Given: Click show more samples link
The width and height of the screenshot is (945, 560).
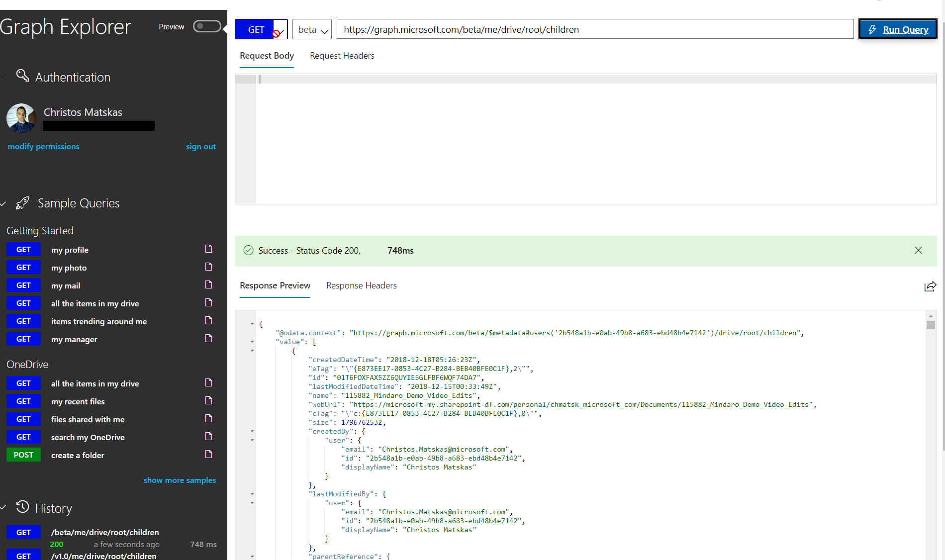Looking at the screenshot, I should coord(180,480).
